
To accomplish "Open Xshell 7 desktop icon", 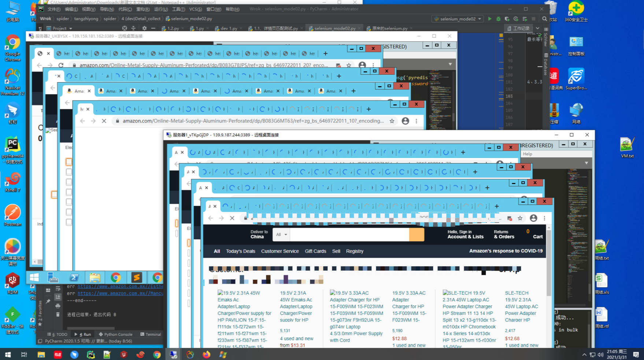I will pyautogui.click(x=13, y=182).
